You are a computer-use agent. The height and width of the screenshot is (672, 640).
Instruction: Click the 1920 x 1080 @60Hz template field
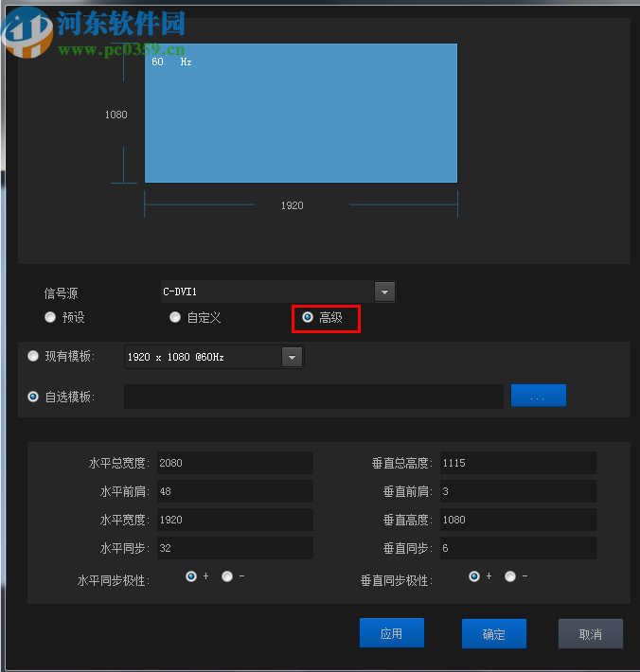(214, 357)
